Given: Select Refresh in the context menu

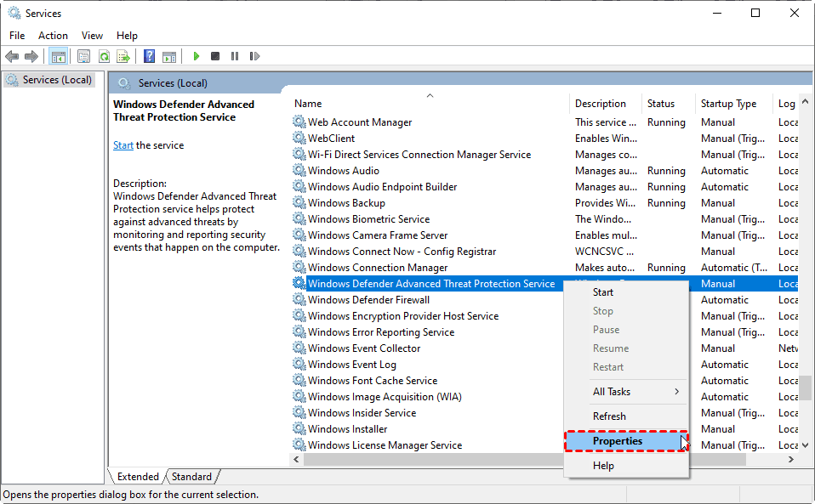Looking at the screenshot, I should [x=609, y=416].
